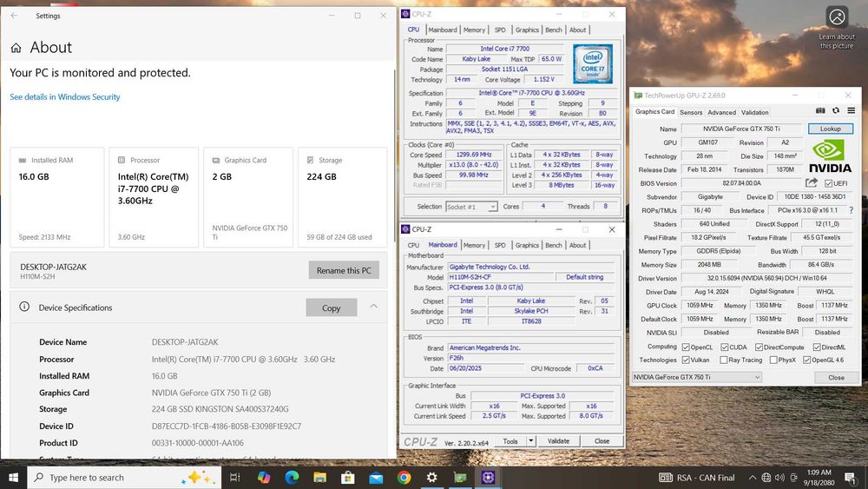Click the Lookup button in GPU-Z
Viewport: 868px width, 489px height.
coord(831,129)
